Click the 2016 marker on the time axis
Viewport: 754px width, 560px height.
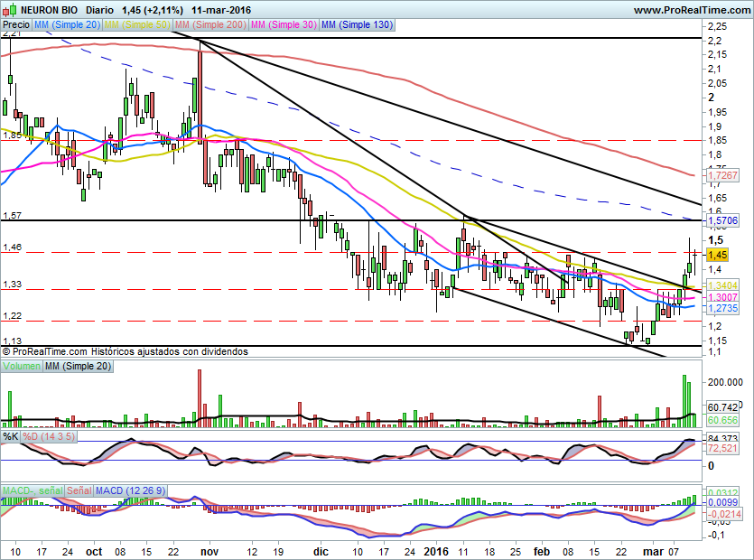pos(436,551)
